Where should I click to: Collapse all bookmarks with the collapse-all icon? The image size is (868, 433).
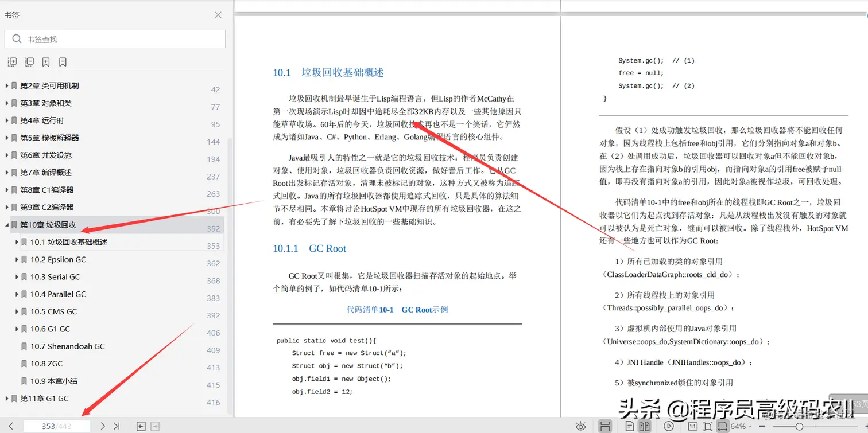coord(29,62)
